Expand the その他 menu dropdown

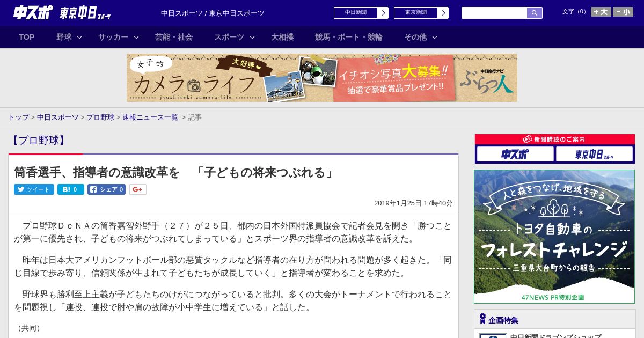point(421,37)
